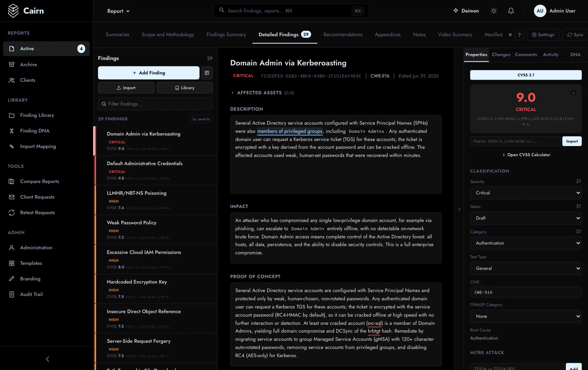Open Archive reports
Viewport: 588px width, 370px height.
pos(46,64)
